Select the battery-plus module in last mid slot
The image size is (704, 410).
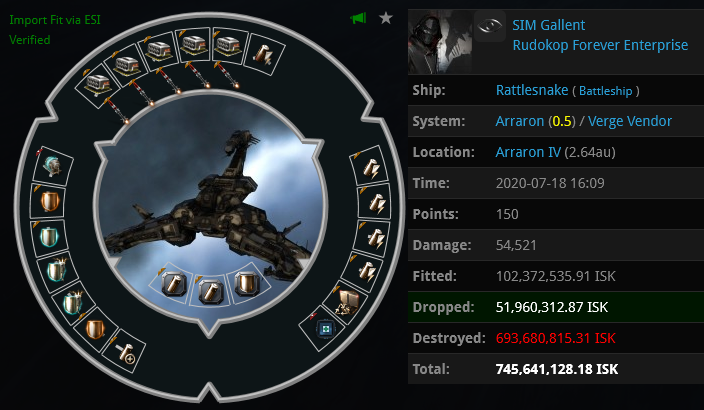click(x=124, y=352)
